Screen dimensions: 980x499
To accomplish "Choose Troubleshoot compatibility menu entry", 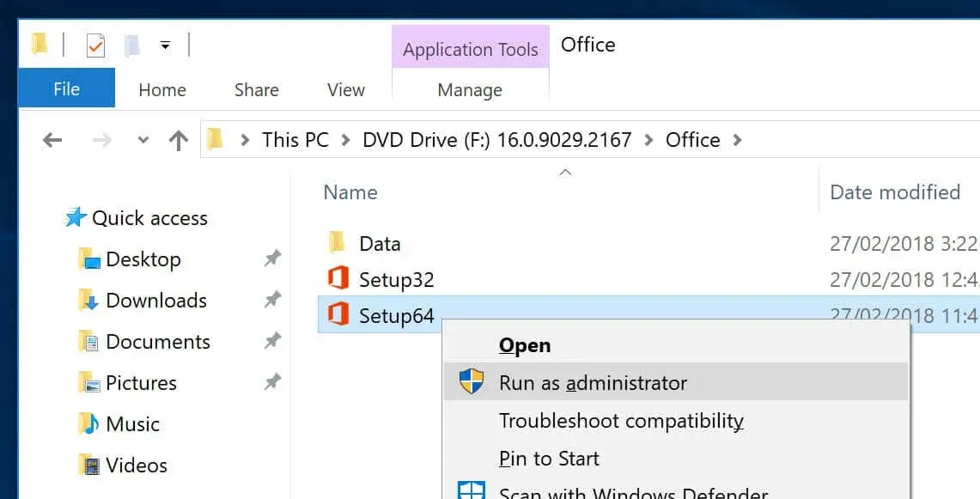I will (621, 421).
